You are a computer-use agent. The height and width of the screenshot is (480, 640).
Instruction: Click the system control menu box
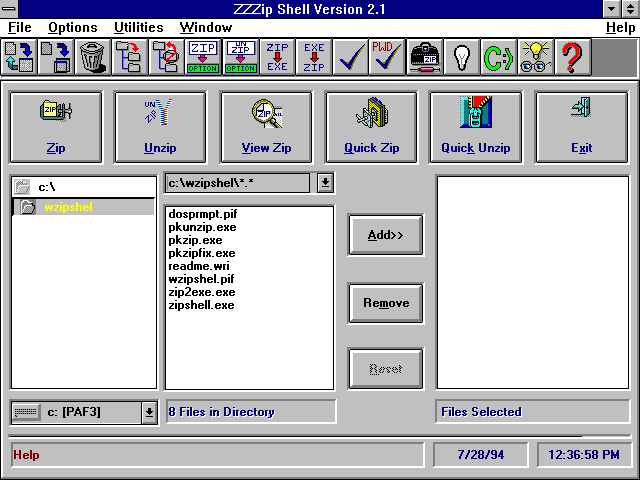[9, 9]
